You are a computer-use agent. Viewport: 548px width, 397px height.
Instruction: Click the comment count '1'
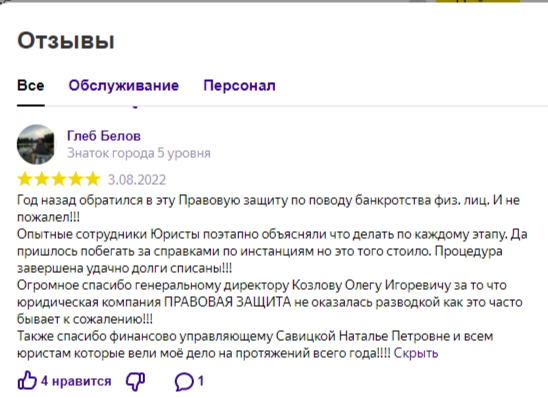point(201,381)
